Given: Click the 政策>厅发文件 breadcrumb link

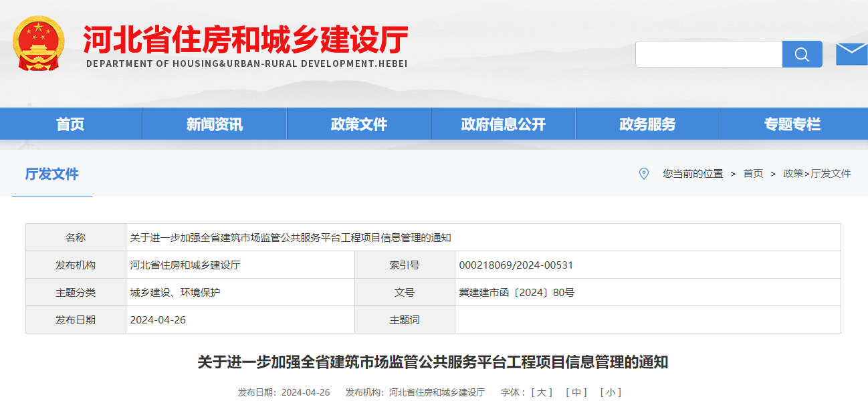Looking at the screenshot, I should 817,173.
